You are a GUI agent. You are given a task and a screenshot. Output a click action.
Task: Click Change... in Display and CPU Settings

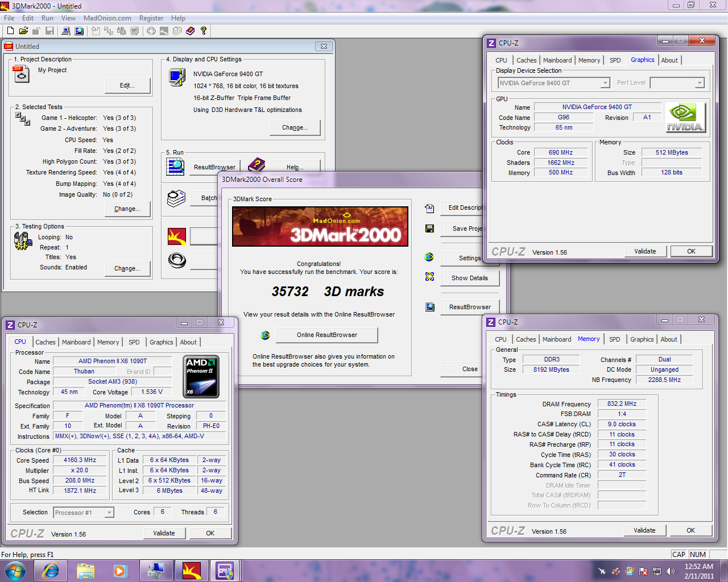click(x=295, y=128)
